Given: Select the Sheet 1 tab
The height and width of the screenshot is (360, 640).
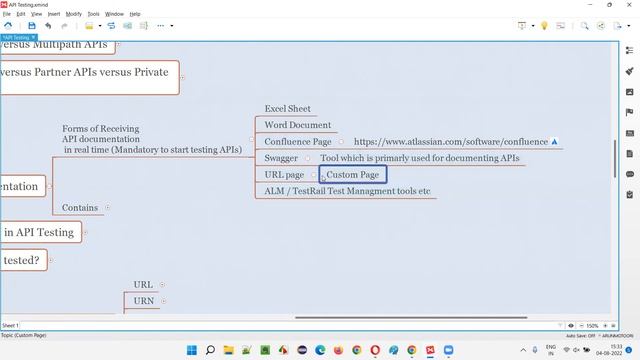Looking at the screenshot, I should tap(10, 326).
